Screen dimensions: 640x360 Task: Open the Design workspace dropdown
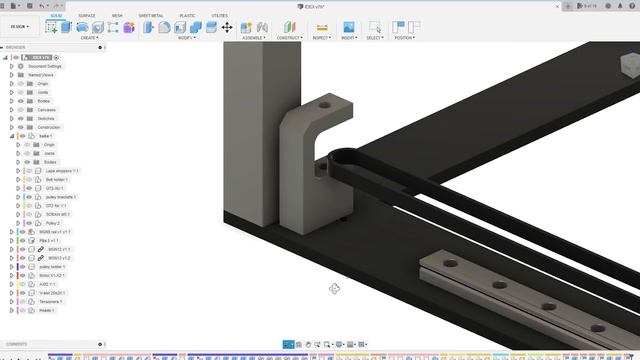click(x=20, y=27)
